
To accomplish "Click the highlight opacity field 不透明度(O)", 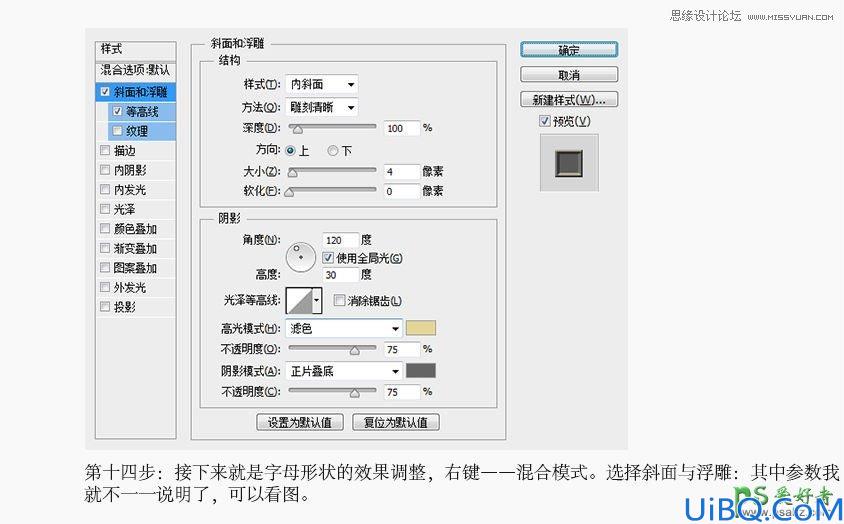I will [x=401, y=350].
